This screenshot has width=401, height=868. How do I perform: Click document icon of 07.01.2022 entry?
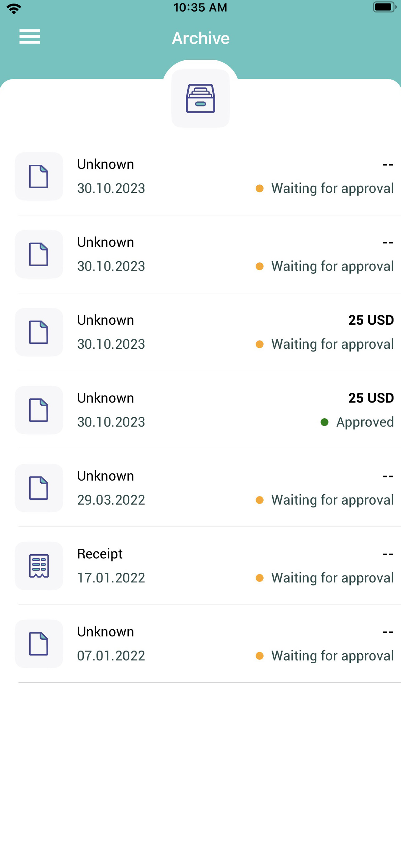tap(39, 644)
